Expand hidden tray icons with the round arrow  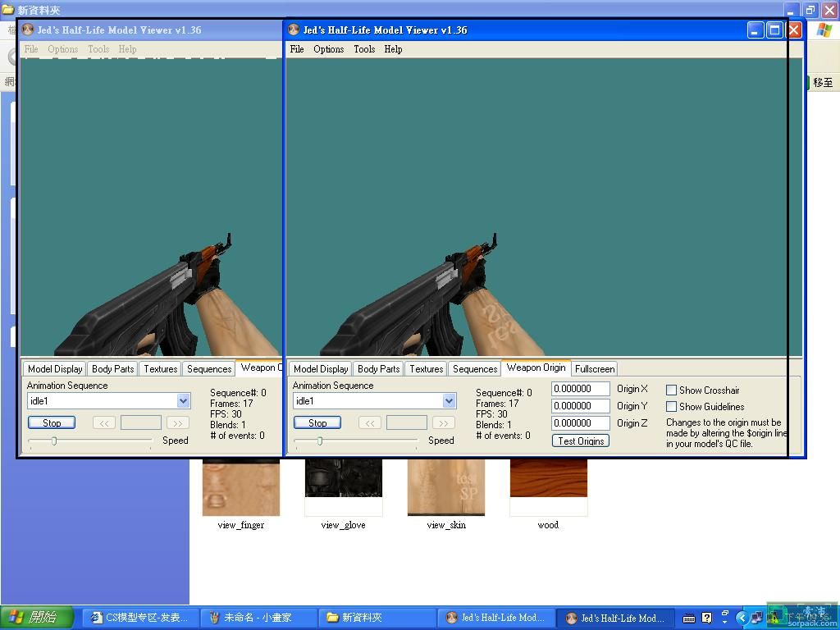tap(742, 619)
